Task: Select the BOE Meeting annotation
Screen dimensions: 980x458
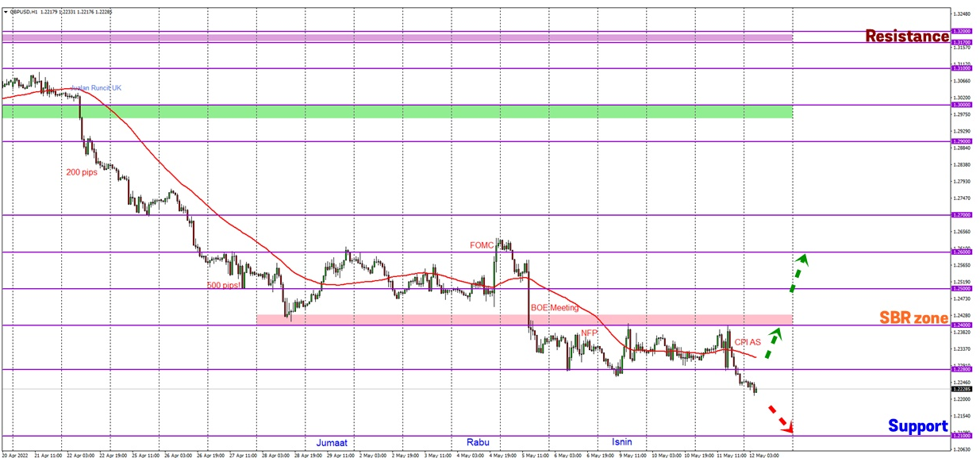Action: point(555,308)
